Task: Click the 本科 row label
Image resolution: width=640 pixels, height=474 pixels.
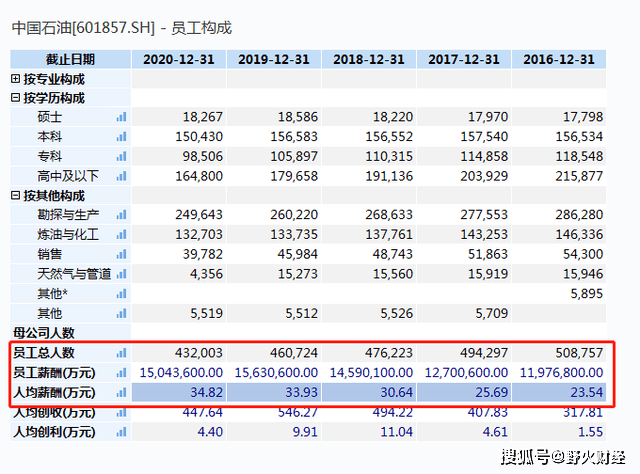Action: click(50, 137)
